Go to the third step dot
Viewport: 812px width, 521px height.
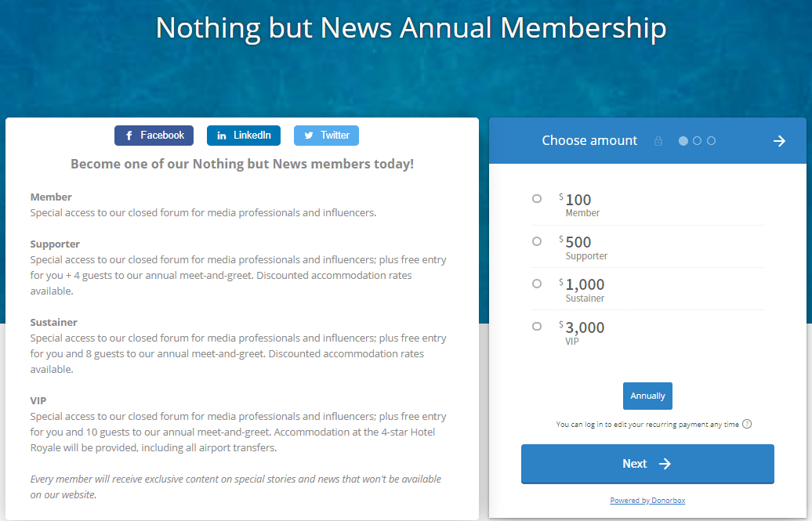pos(711,141)
